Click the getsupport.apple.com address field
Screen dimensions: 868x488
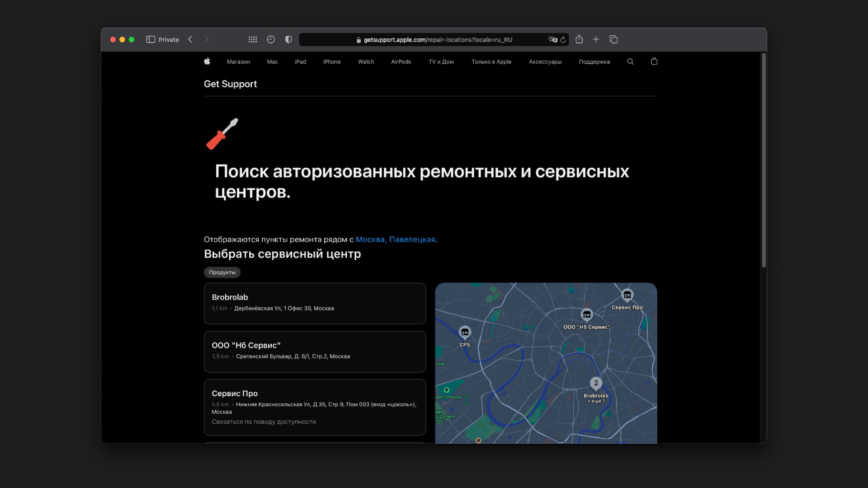tap(434, 40)
